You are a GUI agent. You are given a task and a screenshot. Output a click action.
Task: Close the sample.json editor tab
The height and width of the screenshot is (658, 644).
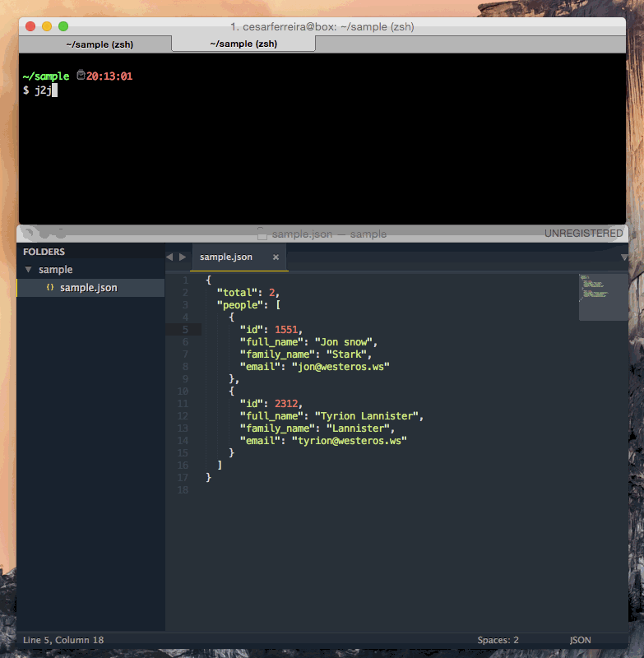click(276, 257)
